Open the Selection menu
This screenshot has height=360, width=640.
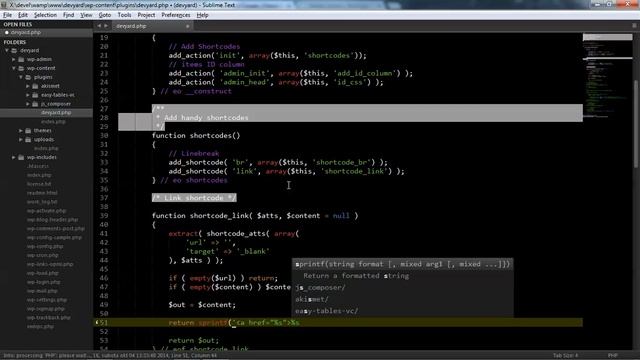45,15
